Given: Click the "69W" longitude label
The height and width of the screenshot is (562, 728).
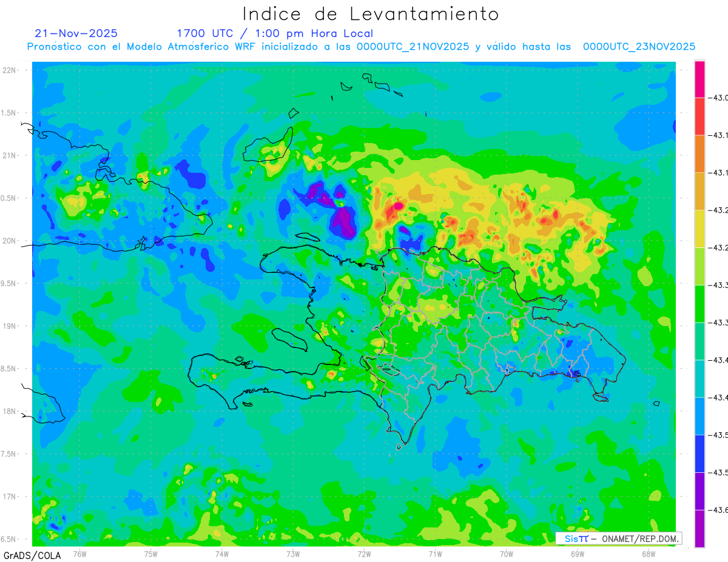Looking at the screenshot, I should tap(578, 554).
